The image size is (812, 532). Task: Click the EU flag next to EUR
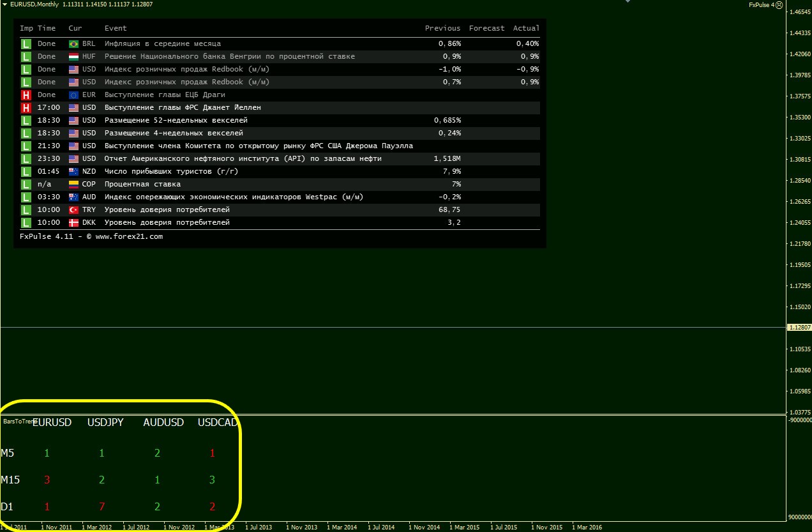[73, 95]
